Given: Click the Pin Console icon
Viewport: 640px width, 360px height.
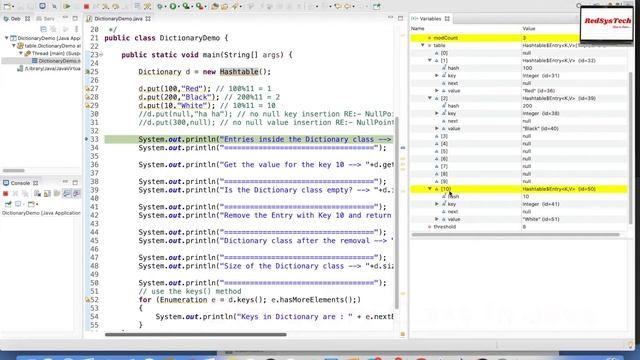Looking at the screenshot, I should 8,204.
